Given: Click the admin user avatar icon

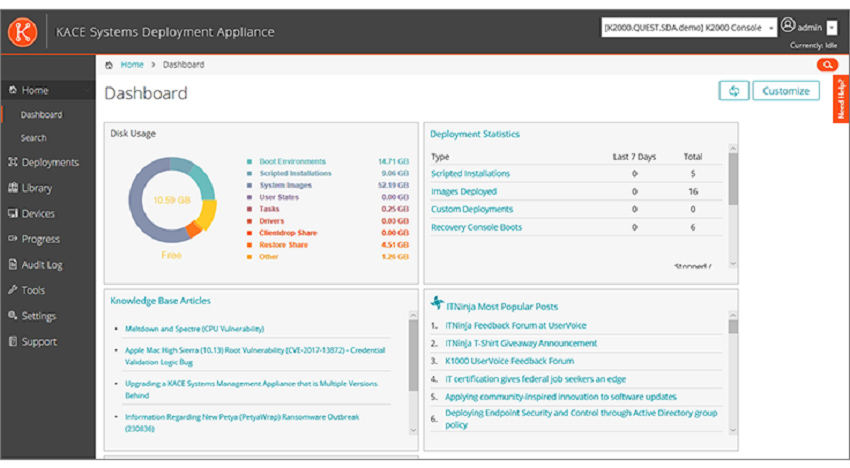Looking at the screenshot, I should point(788,25).
